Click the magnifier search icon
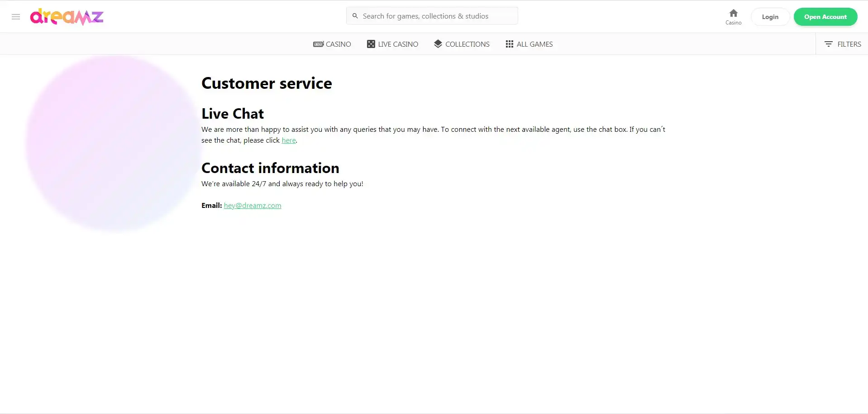This screenshot has width=868, height=414. click(x=355, y=16)
